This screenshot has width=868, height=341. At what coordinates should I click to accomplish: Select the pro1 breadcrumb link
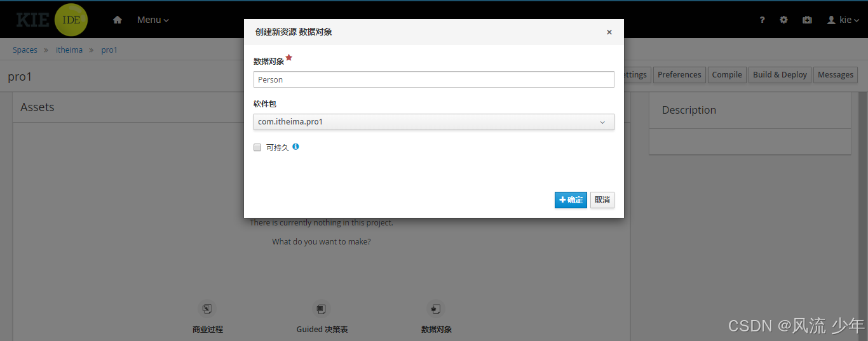[109, 50]
